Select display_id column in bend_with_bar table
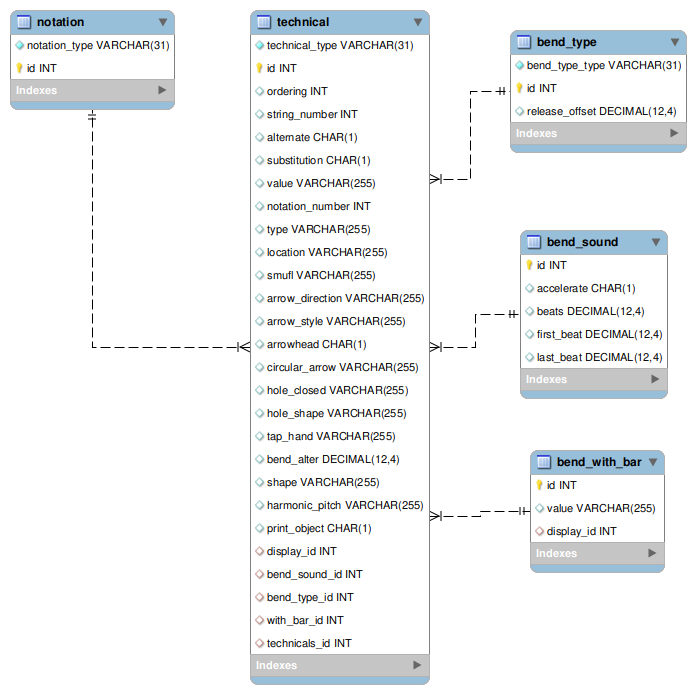Viewport: 696px width, 694px height. click(581, 531)
